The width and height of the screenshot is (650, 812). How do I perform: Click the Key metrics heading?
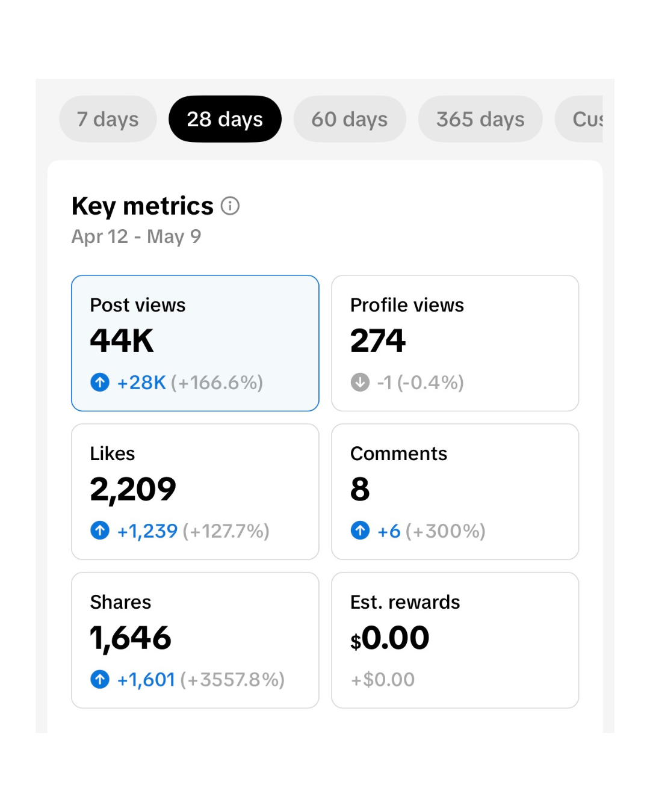pos(143,206)
